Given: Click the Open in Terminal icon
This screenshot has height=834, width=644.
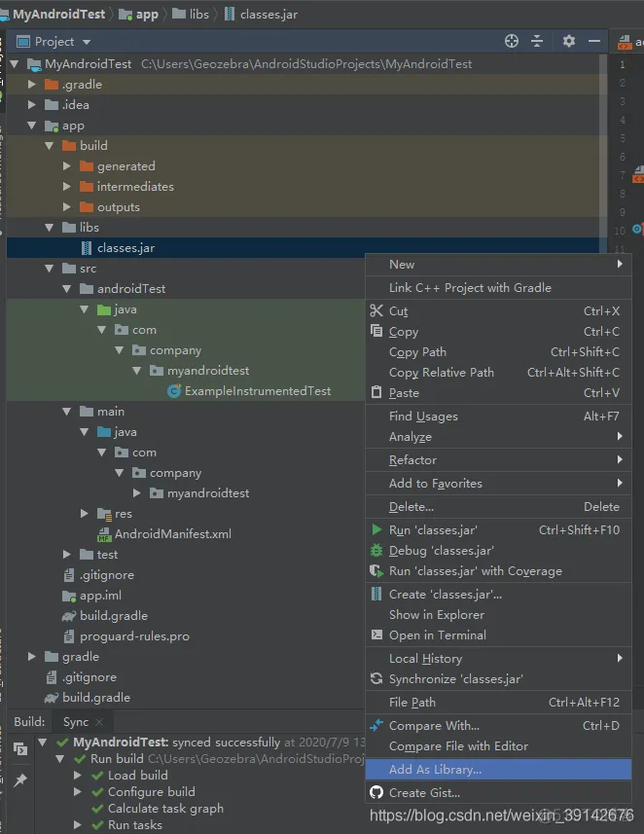Looking at the screenshot, I should click(x=376, y=635).
